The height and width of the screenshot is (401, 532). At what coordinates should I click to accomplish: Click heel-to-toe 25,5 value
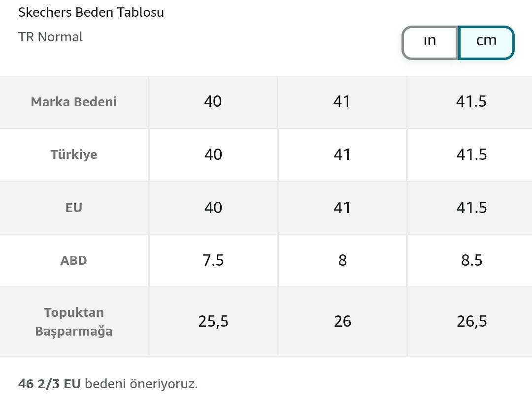click(213, 322)
